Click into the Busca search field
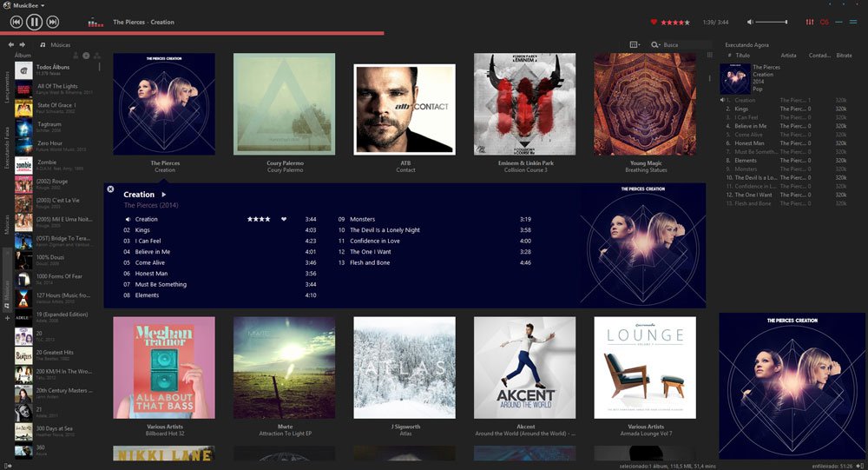868x470 pixels. point(687,45)
